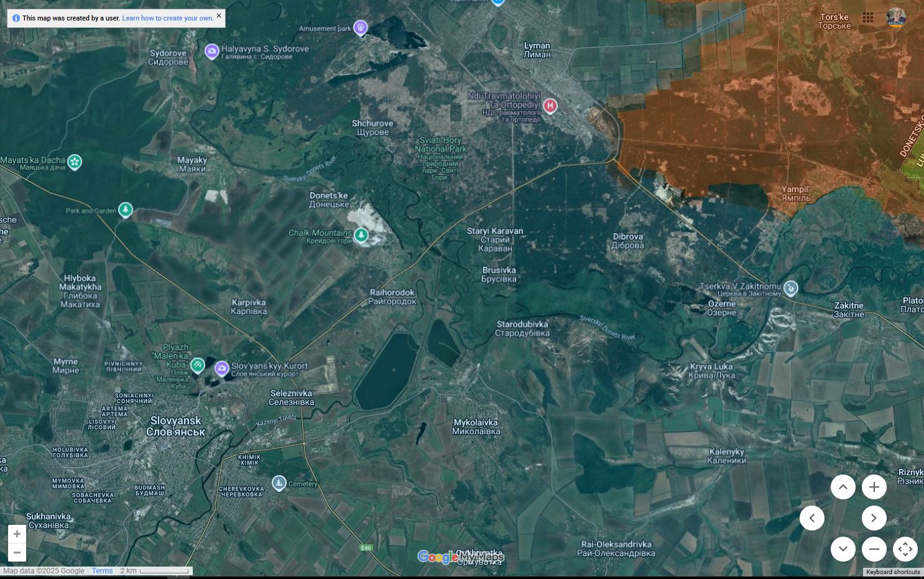The height and width of the screenshot is (579, 924).
Task: Click the Rai-Oleksandrivka label
Action: pyautogui.click(x=616, y=549)
